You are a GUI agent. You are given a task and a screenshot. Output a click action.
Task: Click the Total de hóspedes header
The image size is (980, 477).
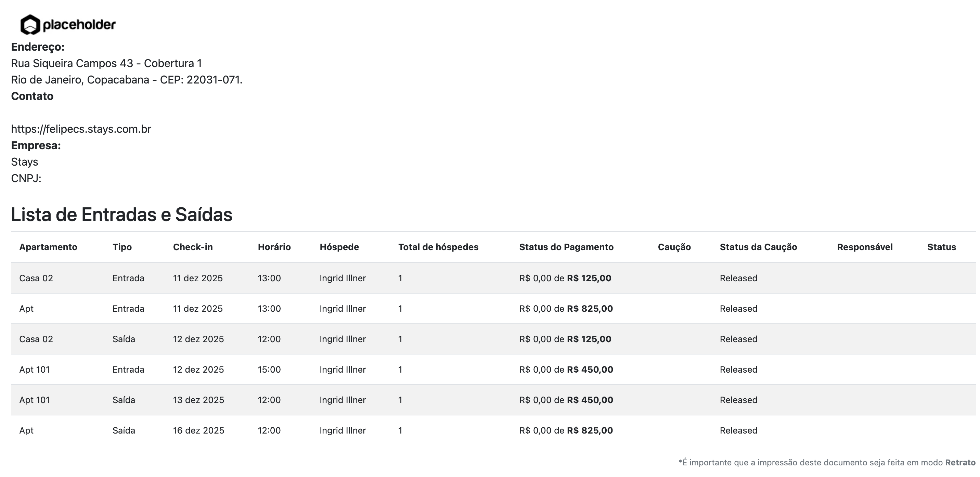(x=438, y=247)
